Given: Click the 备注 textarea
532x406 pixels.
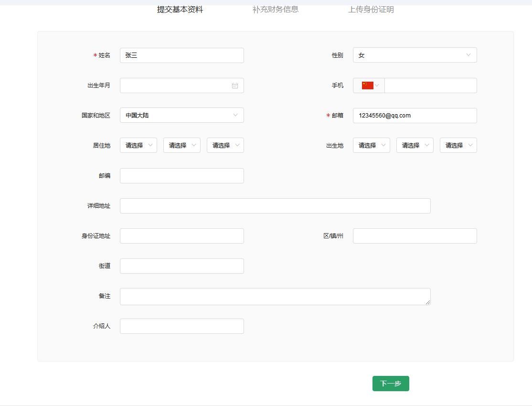Looking at the screenshot, I should 275,296.
